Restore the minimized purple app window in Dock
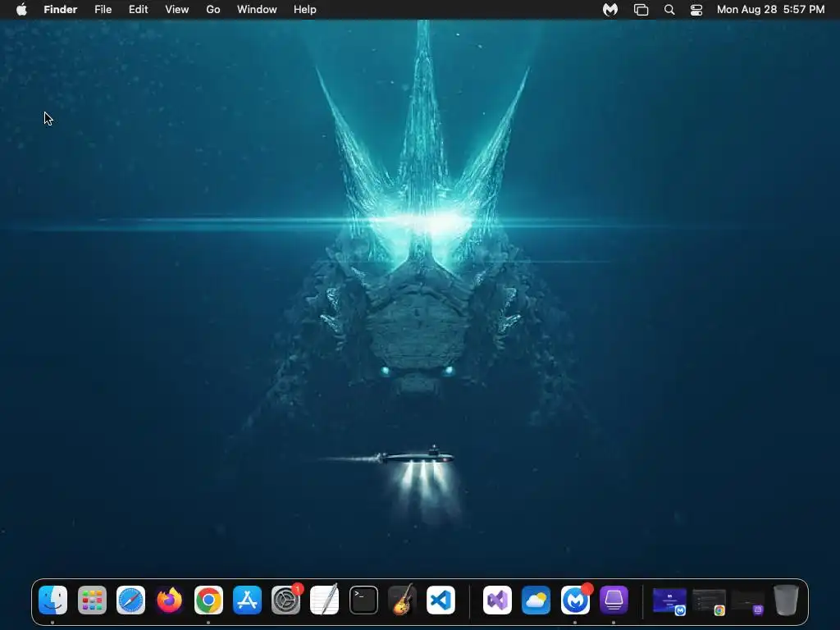 click(x=747, y=602)
